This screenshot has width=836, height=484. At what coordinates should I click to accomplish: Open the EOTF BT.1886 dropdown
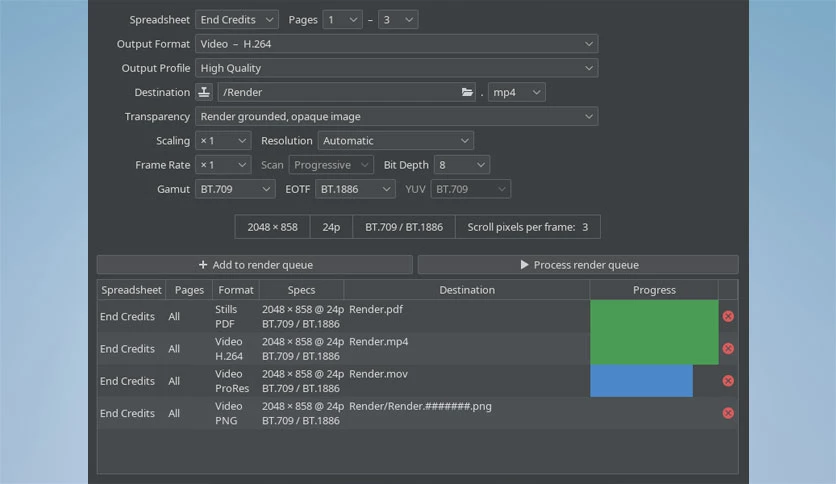coord(355,189)
